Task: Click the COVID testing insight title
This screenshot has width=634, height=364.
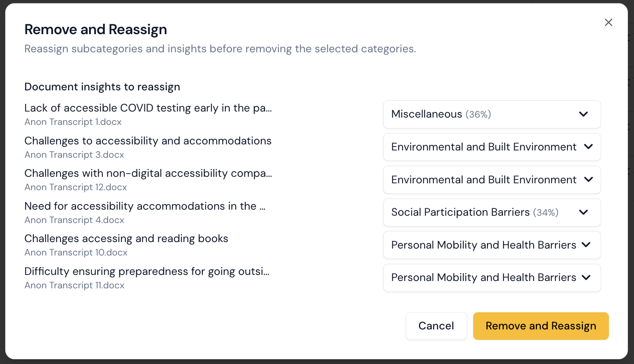Action: coord(148,108)
